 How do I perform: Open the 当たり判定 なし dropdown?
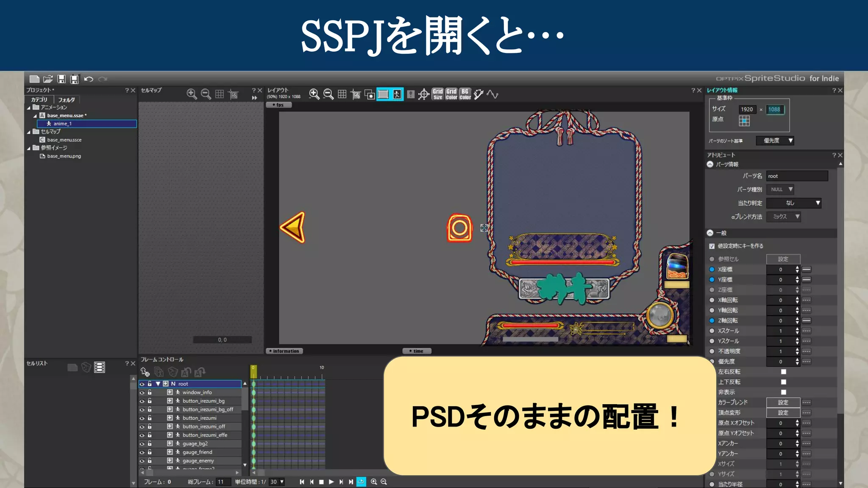(x=794, y=203)
